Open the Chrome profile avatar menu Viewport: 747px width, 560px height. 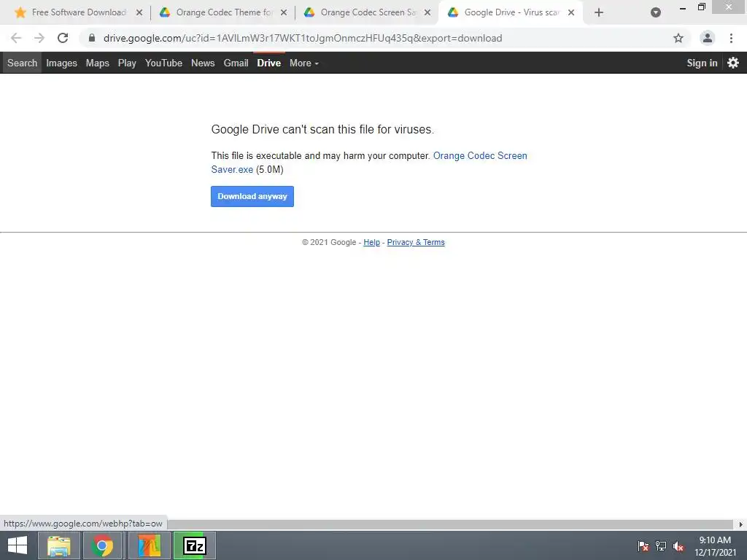[x=708, y=38]
